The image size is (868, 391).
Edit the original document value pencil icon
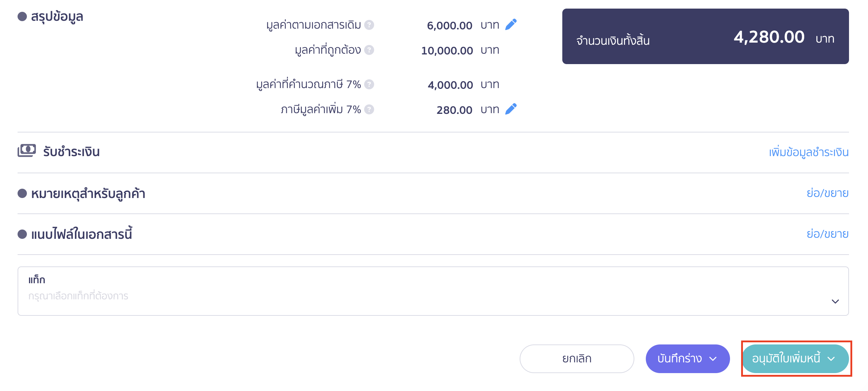[x=511, y=25]
